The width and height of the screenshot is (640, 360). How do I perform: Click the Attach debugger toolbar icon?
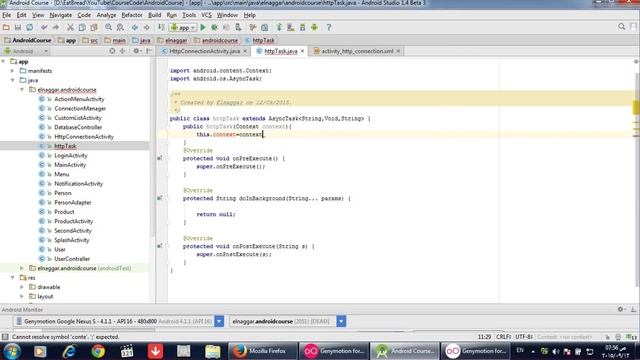point(238,27)
